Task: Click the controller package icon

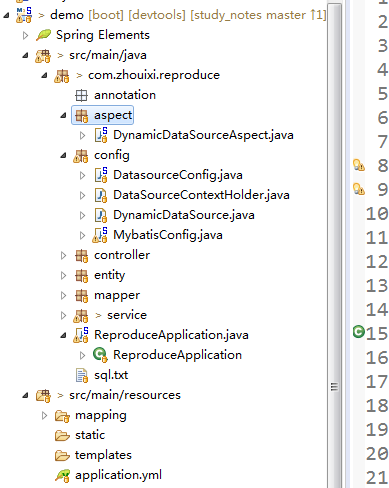Action: (x=81, y=256)
